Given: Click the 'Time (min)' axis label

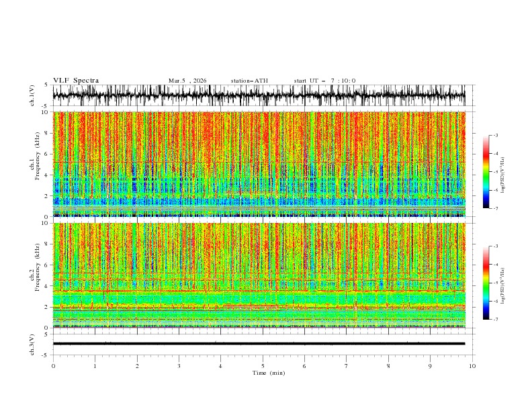Looking at the screenshot, I should pos(269,373).
